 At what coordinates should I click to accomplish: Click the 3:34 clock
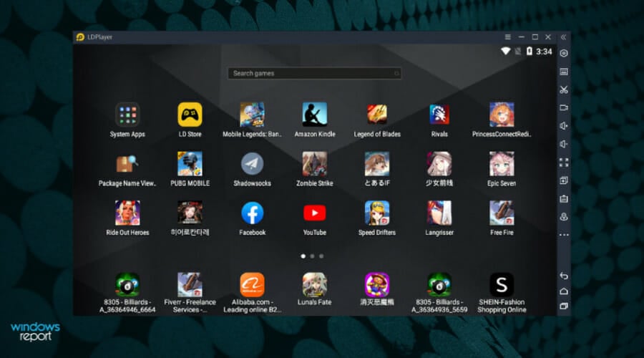(x=544, y=52)
